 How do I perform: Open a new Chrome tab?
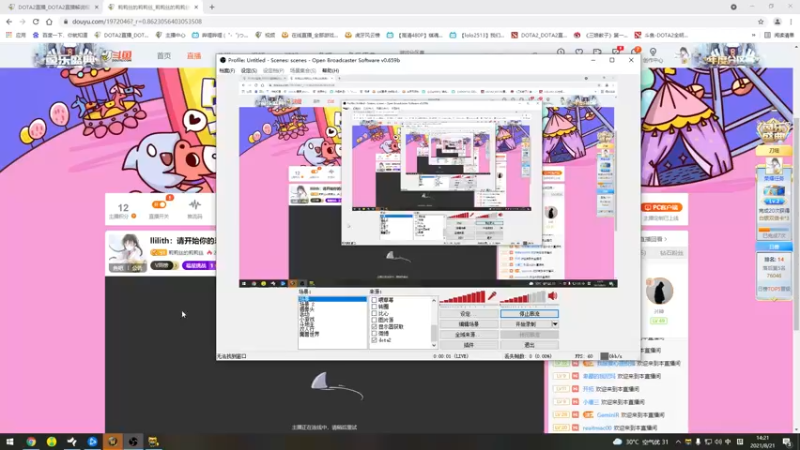coord(212,7)
